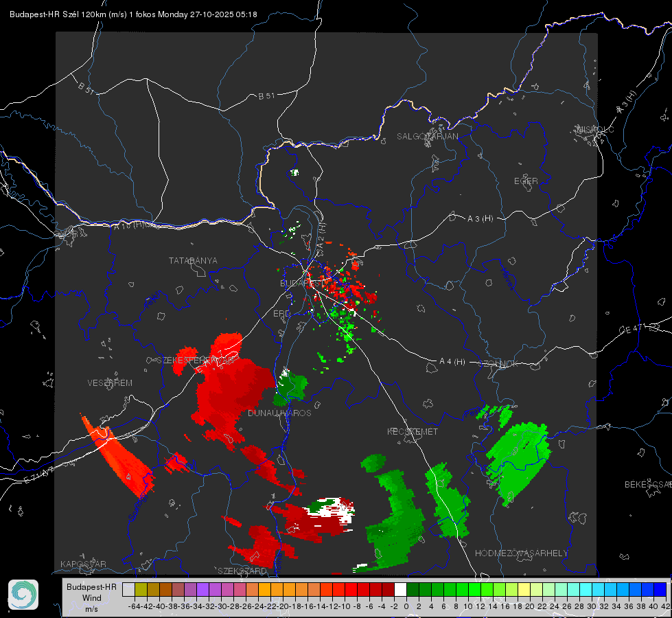The width and height of the screenshot is (672, 618).
Task: Click the SALGÓTARJÁN city label
Action: click(427, 137)
